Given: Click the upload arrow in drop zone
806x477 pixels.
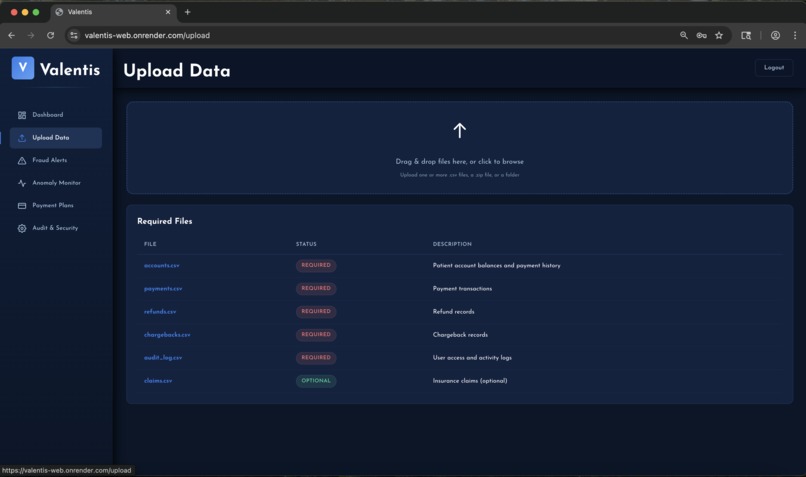Looking at the screenshot, I should [460, 130].
